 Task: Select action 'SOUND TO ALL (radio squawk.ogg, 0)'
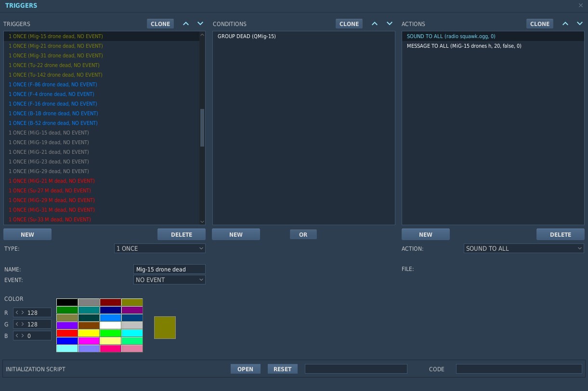point(493,36)
